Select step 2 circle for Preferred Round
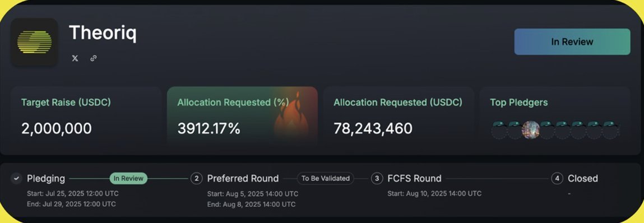Screen dimensions: 644x223 tap(196, 178)
